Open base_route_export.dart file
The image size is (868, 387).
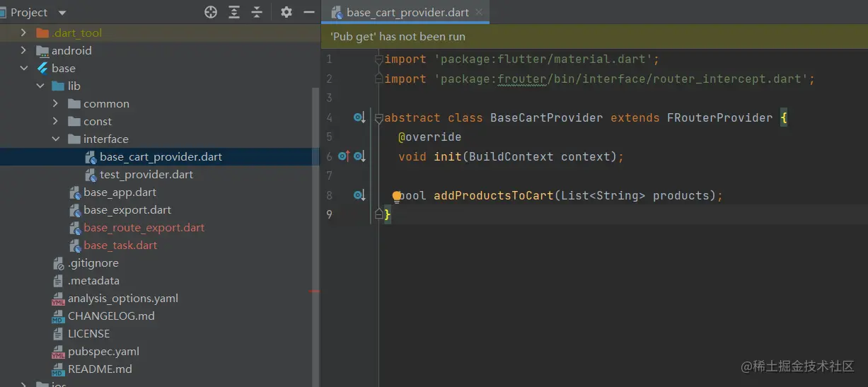(144, 227)
